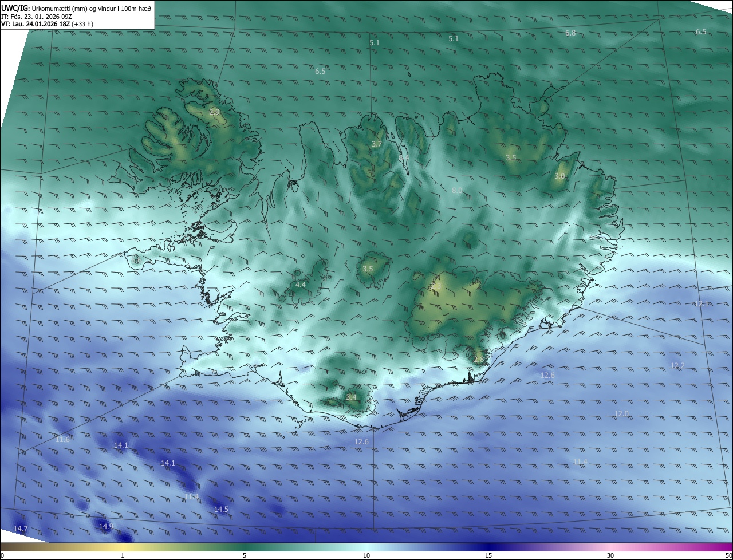The image size is (733, 560).
Task: Click the 8.0 value label on the map
Action: tap(457, 190)
